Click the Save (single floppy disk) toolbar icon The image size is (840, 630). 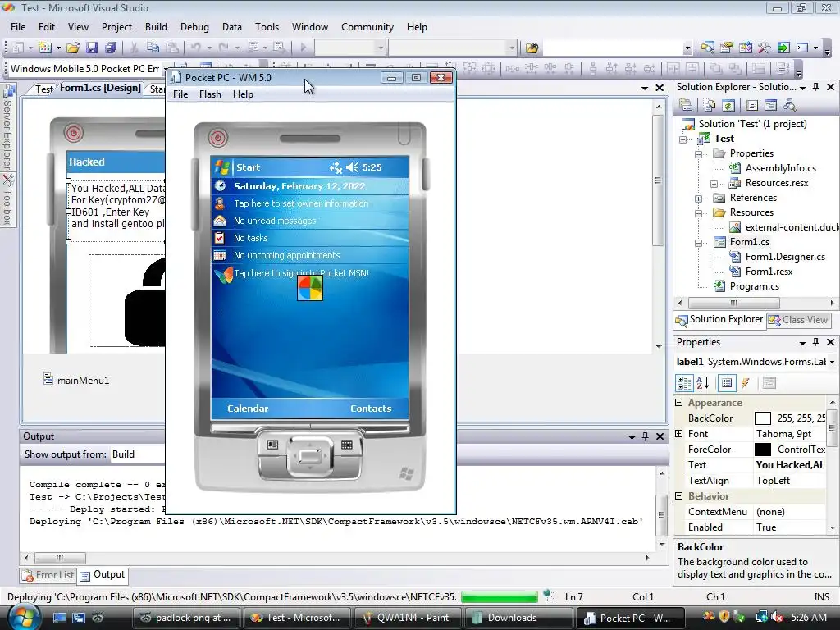coord(92,48)
